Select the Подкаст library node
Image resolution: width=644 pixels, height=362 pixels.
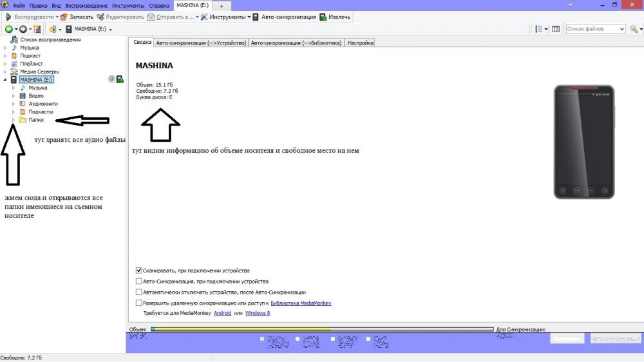(x=30, y=55)
